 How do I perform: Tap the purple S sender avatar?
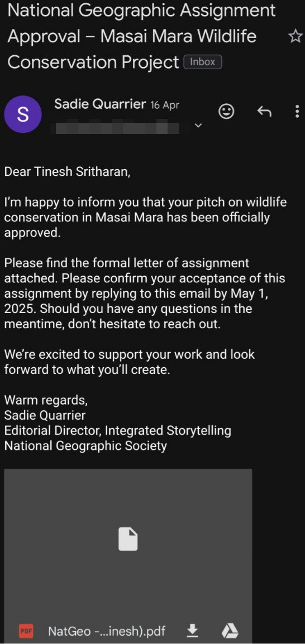22,114
